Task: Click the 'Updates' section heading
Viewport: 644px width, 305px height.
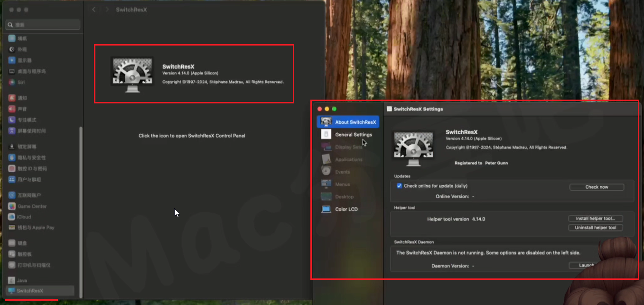Action: pos(402,176)
